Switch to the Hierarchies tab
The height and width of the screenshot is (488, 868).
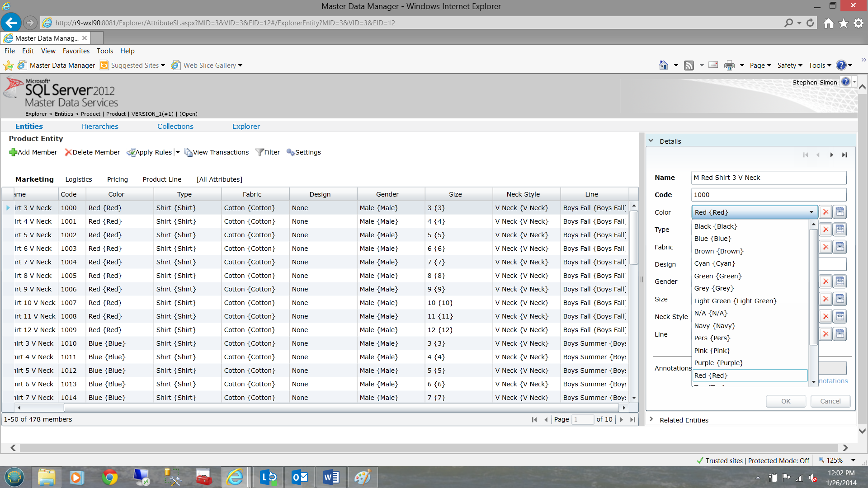pos(100,126)
